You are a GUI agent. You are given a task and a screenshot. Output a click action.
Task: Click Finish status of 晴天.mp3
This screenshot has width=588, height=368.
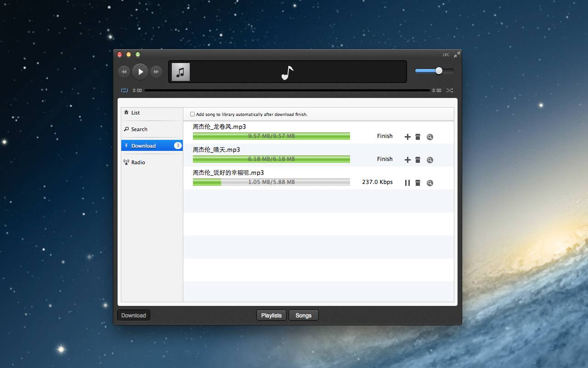[385, 159]
